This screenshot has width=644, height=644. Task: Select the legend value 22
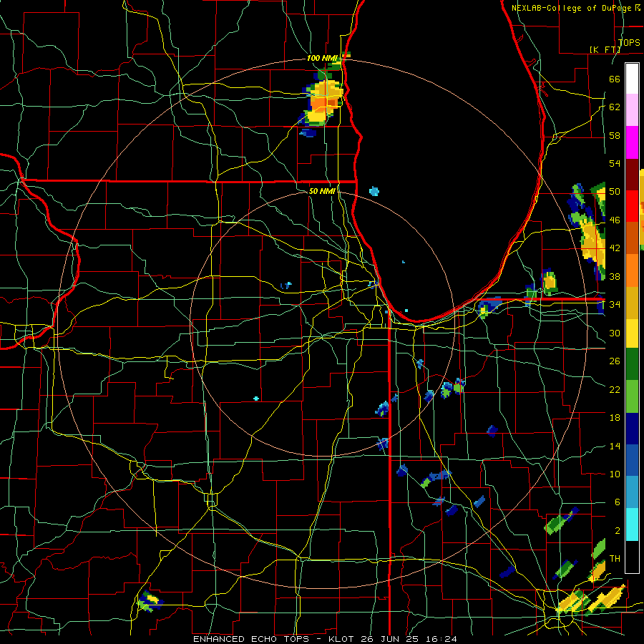[x=615, y=389]
